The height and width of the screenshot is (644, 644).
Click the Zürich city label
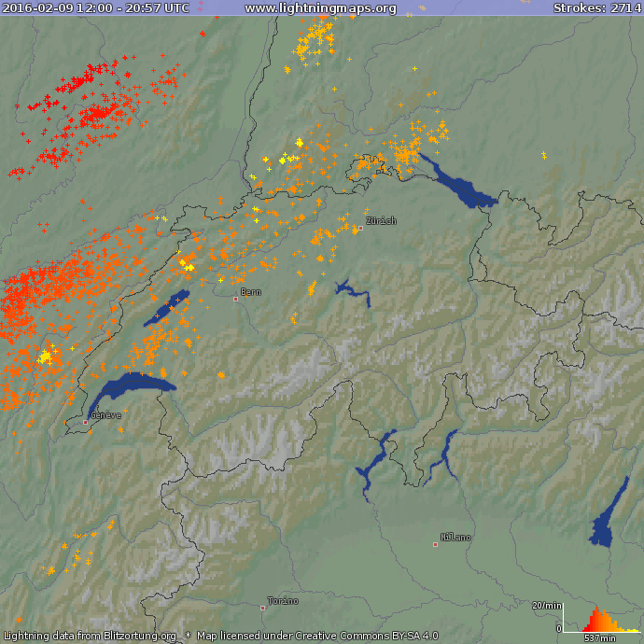381,221
